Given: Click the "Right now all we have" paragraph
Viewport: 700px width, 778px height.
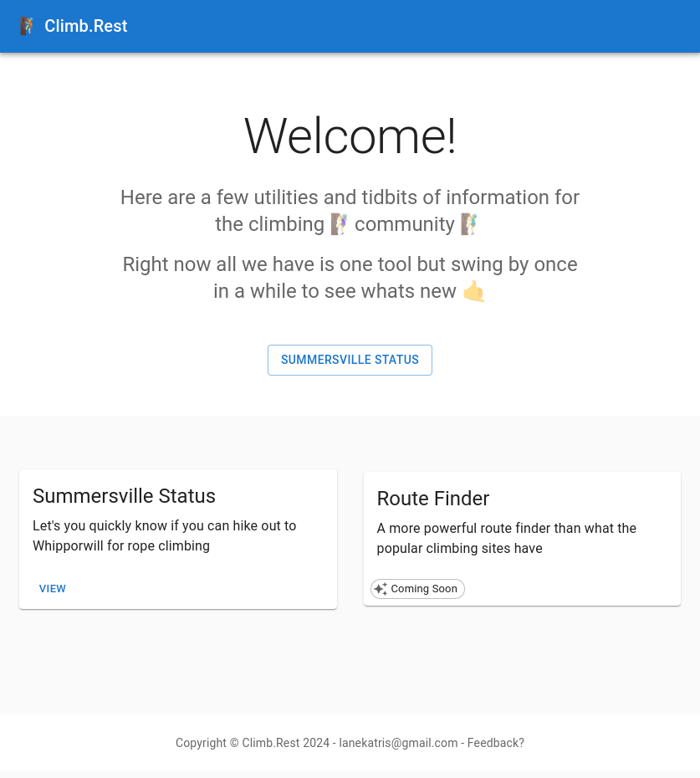Looking at the screenshot, I should point(350,265).
